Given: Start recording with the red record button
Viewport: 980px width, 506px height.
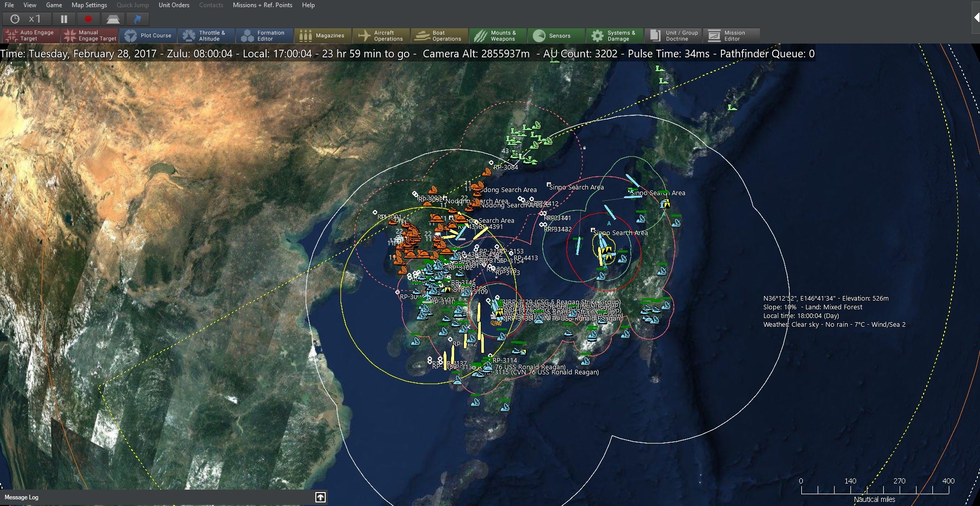Looking at the screenshot, I should 88,18.
